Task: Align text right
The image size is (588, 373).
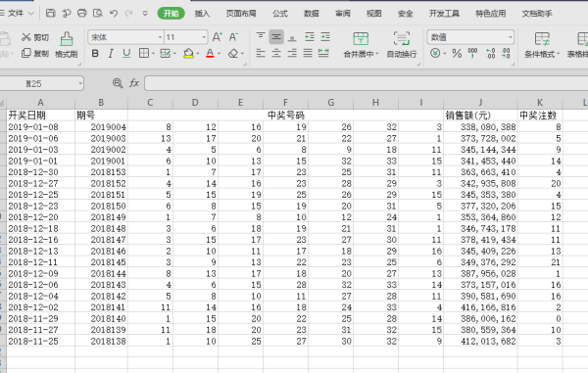Action: (x=292, y=53)
